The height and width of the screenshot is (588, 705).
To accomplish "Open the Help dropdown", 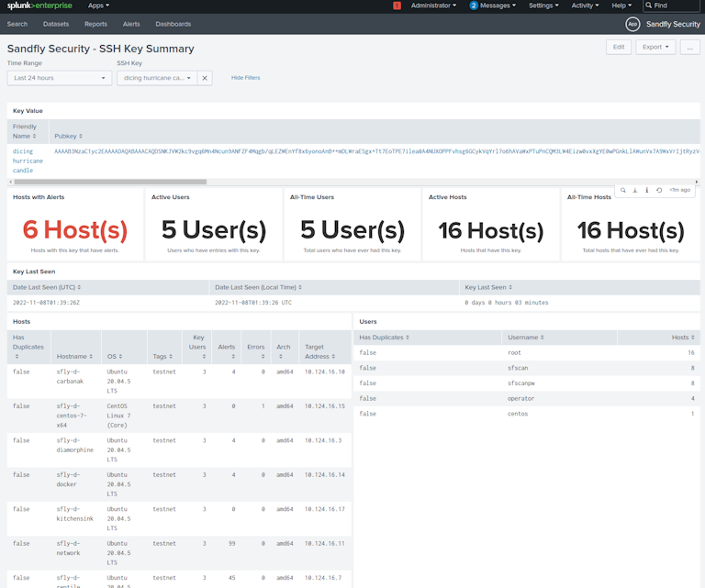I will (x=621, y=6).
